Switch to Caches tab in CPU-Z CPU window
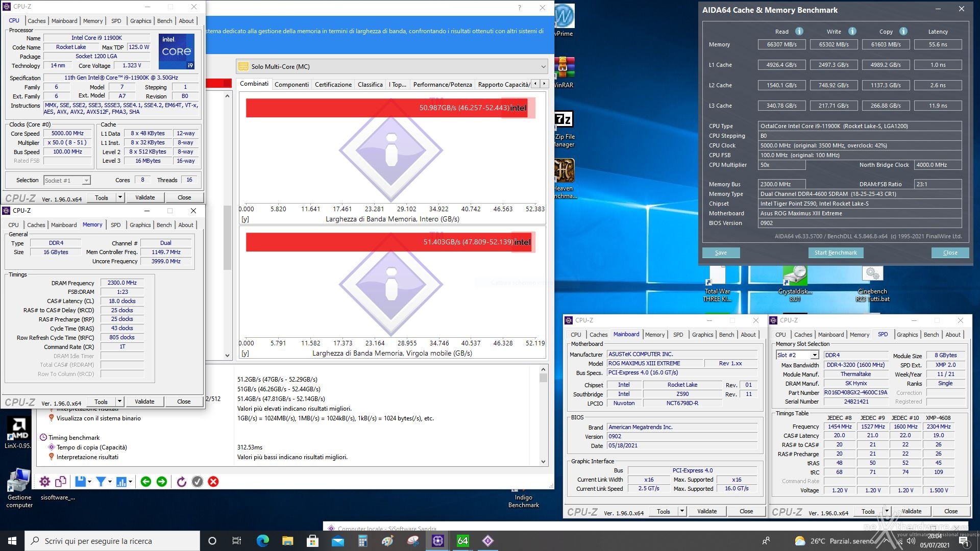 pyautogui.click(x=36, y=21)
